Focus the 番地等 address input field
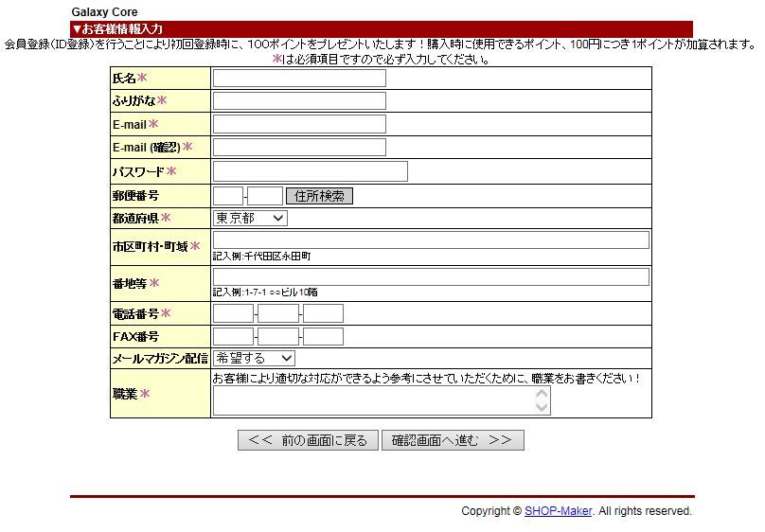Image resolution: width=765 pixels, height=532 pixels. coord(431,276)
